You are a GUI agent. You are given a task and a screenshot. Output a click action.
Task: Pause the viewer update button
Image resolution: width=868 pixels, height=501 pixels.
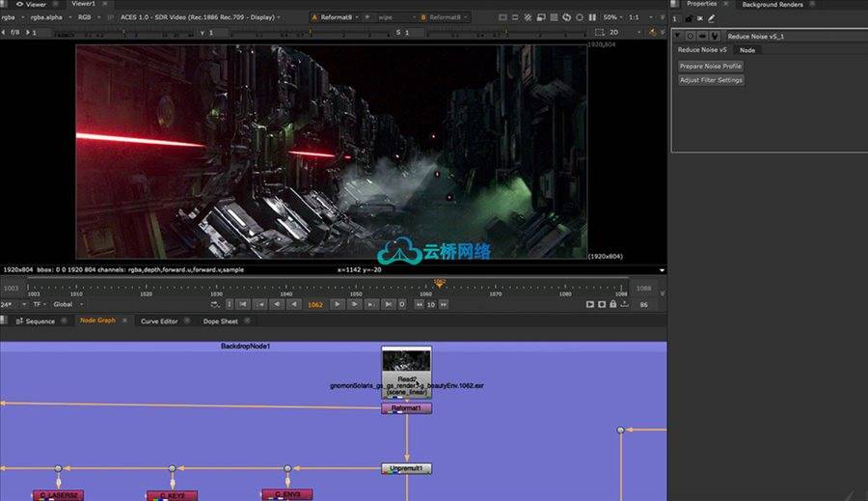(x=593, y=16)
